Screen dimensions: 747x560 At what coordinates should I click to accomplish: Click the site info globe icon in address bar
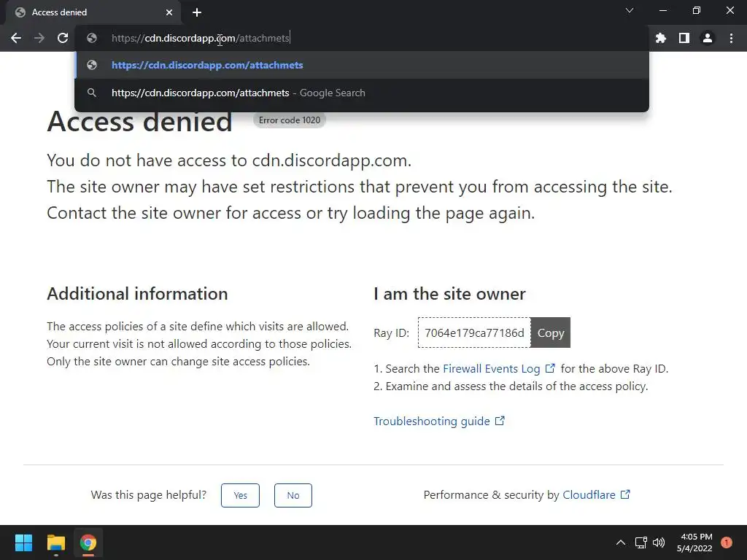pyautogui.click(x=92, y=38)
